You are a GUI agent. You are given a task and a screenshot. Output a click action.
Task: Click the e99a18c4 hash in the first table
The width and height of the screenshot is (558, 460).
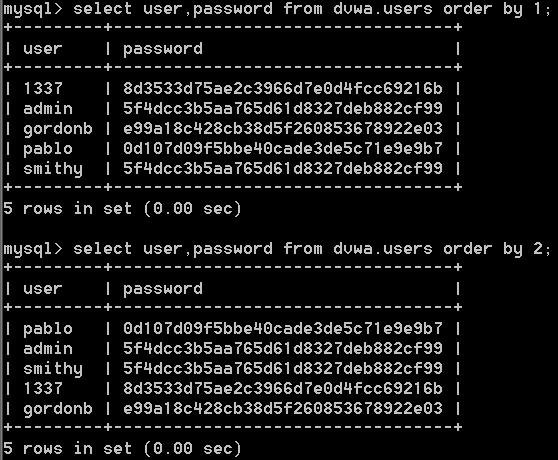(x=283, y=128)
